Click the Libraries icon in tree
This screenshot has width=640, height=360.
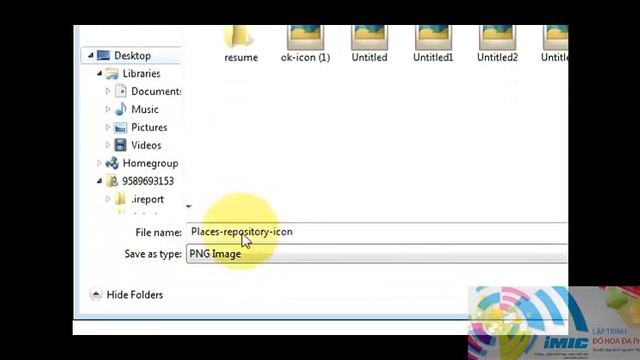[x=112, y=73]
